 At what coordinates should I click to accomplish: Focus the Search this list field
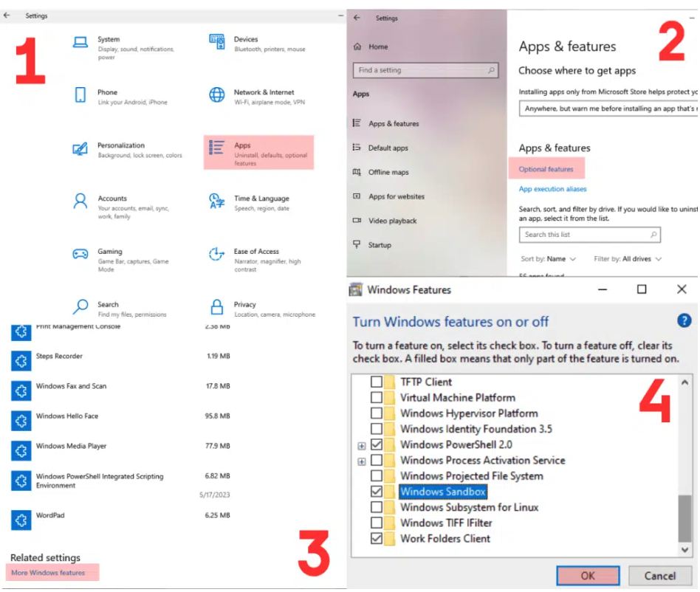click(589, 235)
